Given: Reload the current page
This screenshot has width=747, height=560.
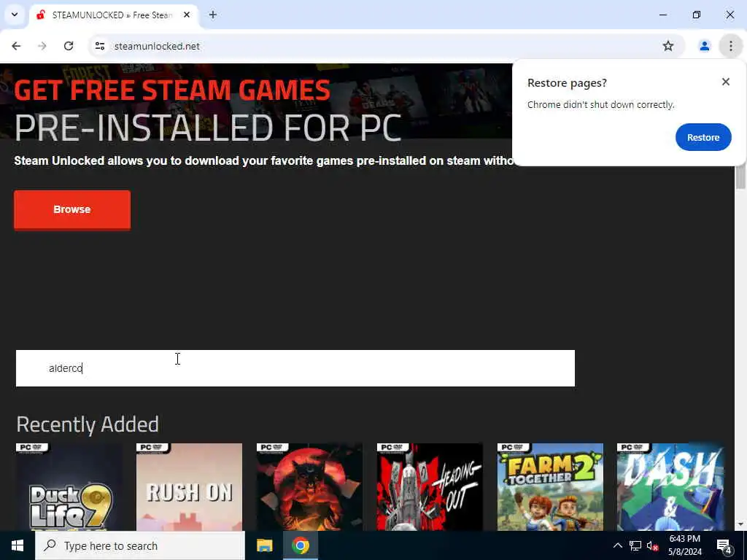Looking at the screenshot, I should click(69, 46).
